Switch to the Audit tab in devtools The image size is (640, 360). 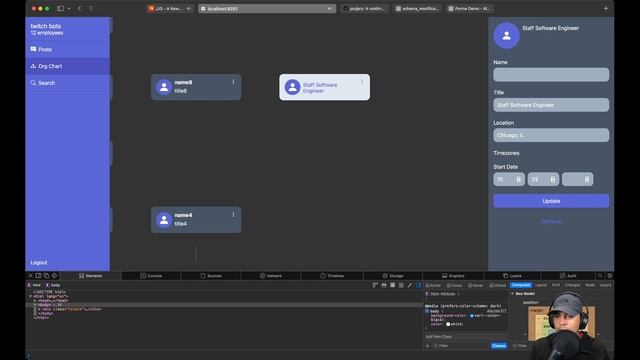(x=568, y=276)
